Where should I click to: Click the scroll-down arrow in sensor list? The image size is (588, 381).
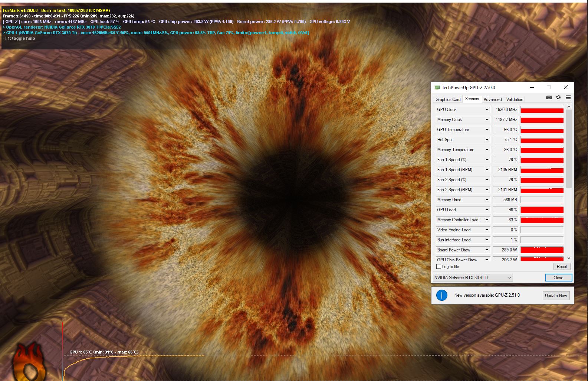click(x=569, y=258)
